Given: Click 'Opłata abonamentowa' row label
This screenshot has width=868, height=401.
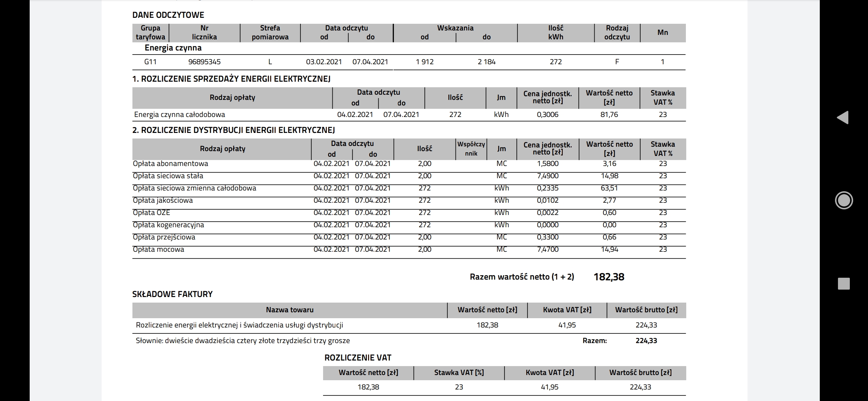Looking at the screenshot, I should tap(170, 163).
